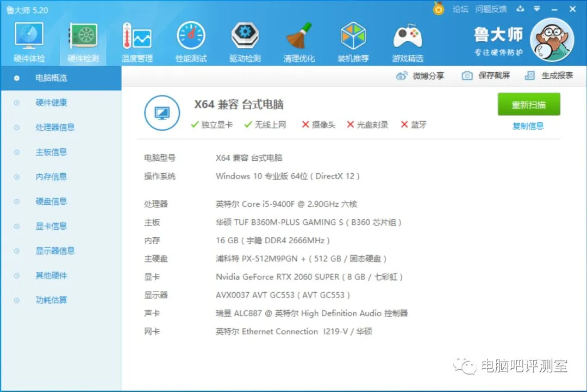Open 装机推荐 cube icon

[353, 42]
